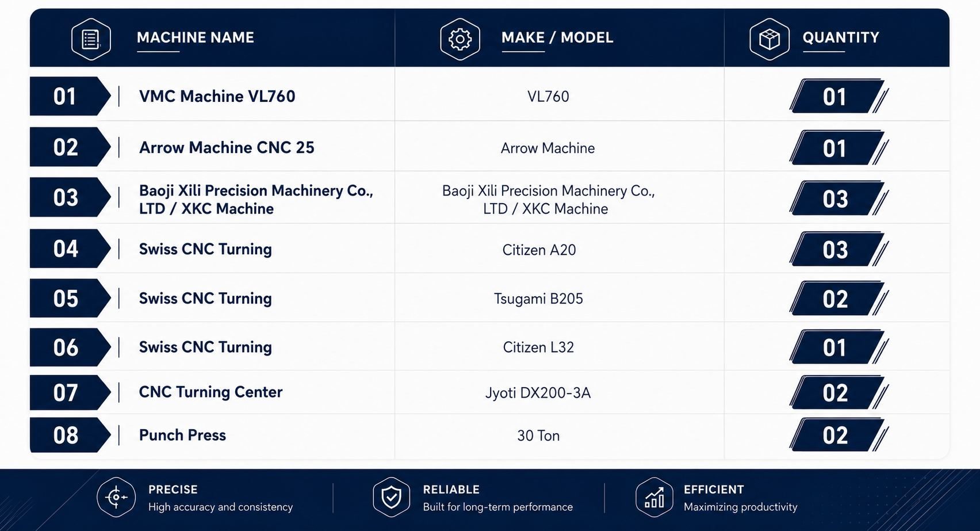This screenshot has height=531, width=980.
Task: Click Tsugami B205 model cell
Action: coord(538,299)
